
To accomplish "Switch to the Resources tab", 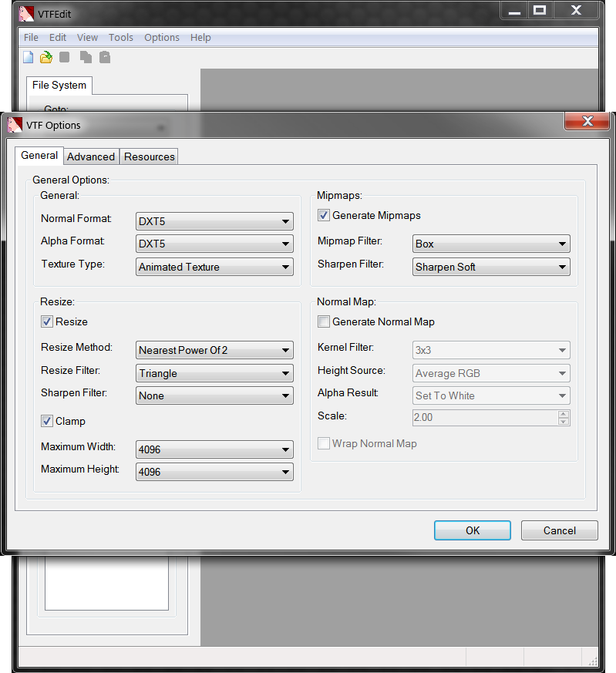I will 149,156.
